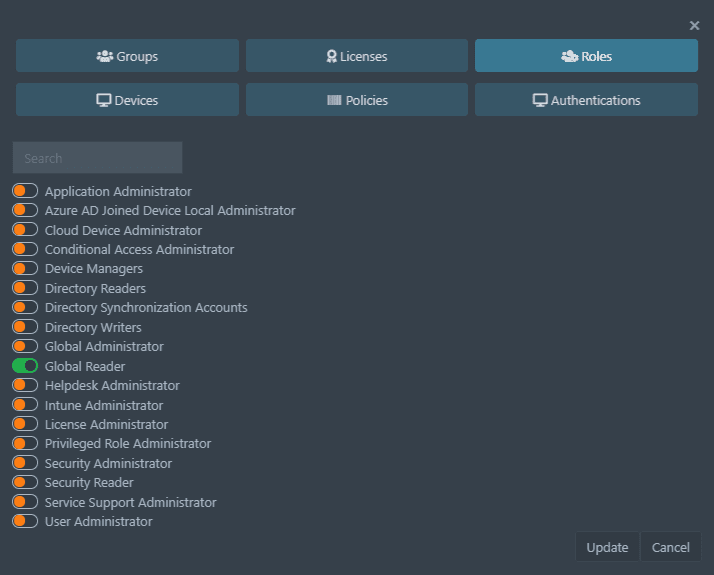Close the dialog with the X icon

point(694,25)
